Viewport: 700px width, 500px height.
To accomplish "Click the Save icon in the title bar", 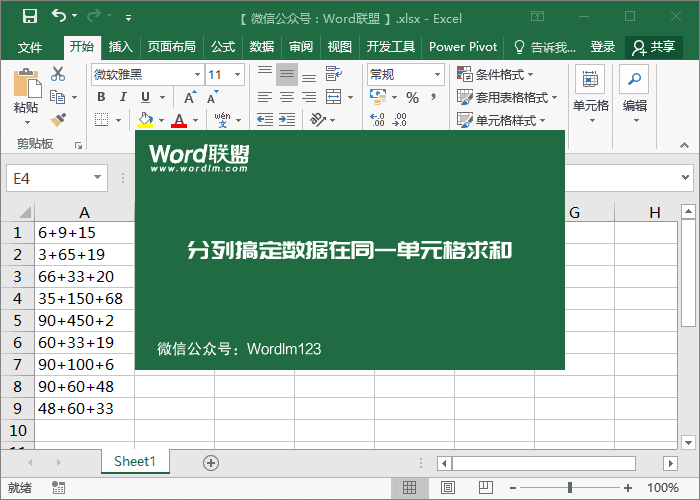I will pos(29,17).
